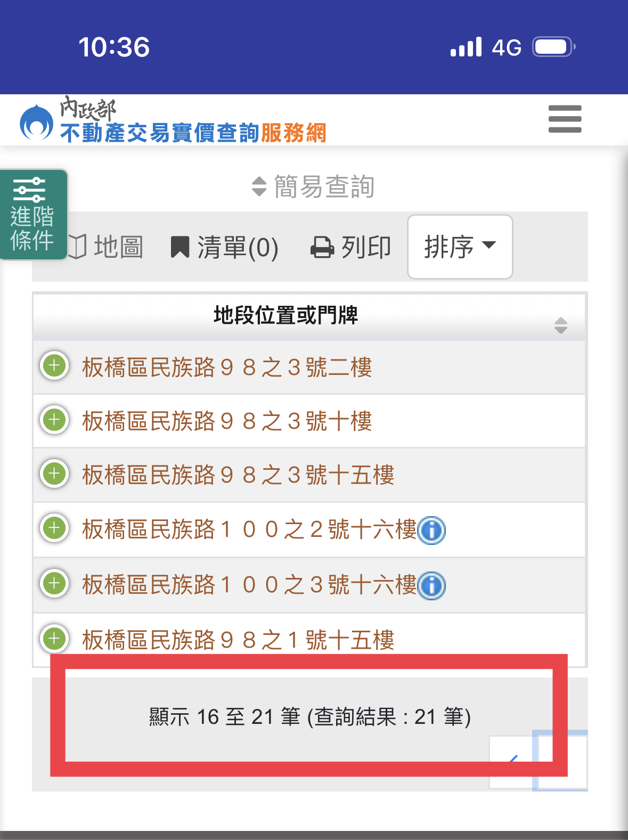This screenshot has height=840, width=628.
Task: Expand row 民族路98之3號十樓 plus icon
Action: tap(54, 420)
